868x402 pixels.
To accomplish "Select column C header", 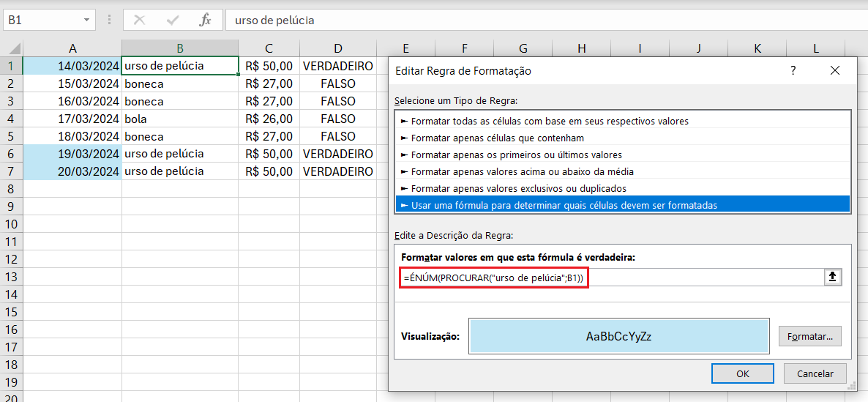I will coord(269,48).
